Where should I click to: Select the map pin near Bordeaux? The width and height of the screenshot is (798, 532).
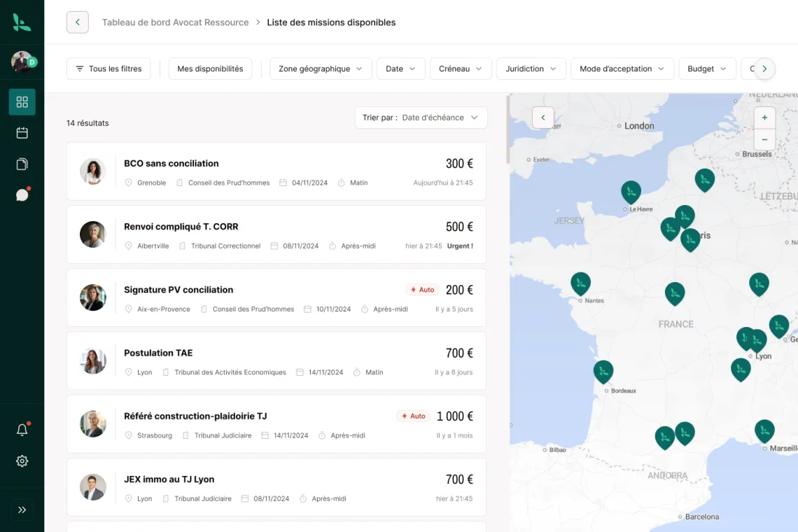603,372
